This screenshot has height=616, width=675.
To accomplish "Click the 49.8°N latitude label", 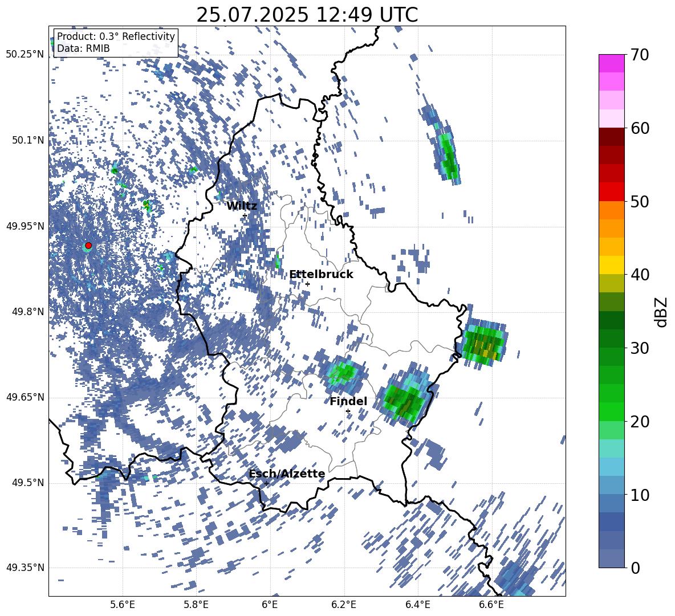I will tap(27, 312).
